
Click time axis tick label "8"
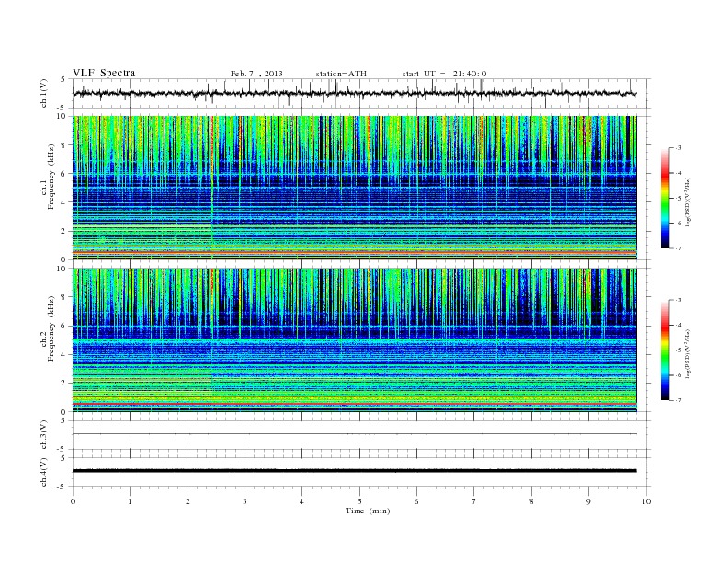(531, 501)
